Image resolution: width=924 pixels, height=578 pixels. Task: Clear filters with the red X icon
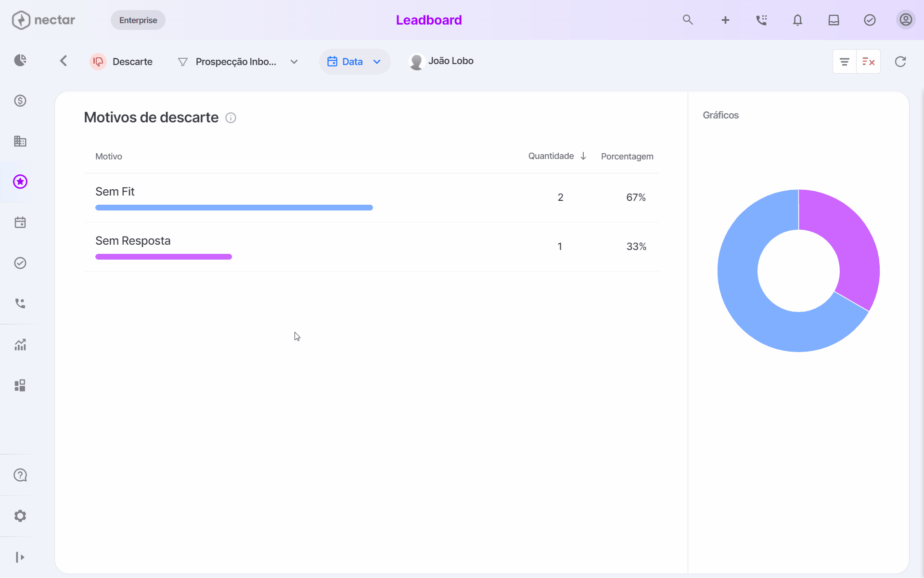(869, 62)
